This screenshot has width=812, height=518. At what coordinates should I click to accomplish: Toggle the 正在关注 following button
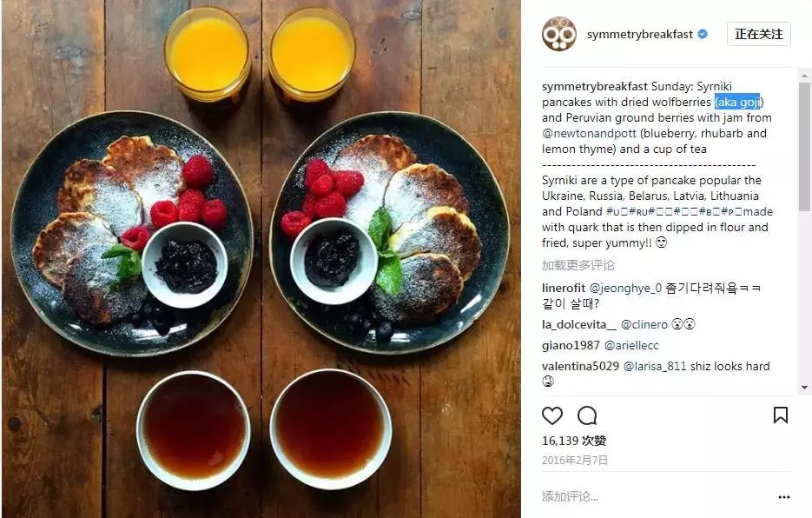pos(759,34)
